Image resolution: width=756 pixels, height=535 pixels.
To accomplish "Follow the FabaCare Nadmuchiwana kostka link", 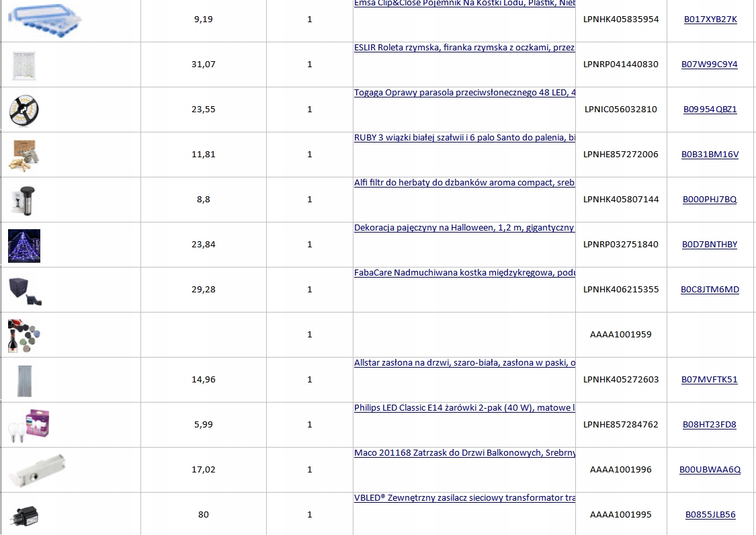I will coord(464,273).
